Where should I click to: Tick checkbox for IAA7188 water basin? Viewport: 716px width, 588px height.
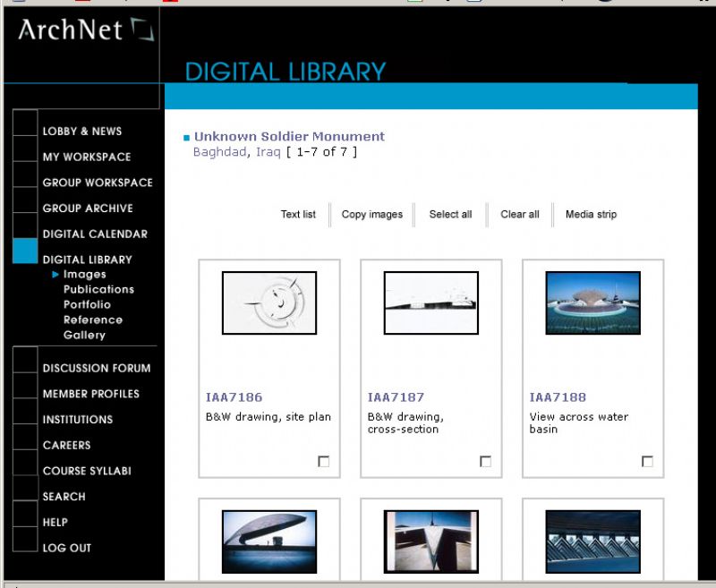647,462
